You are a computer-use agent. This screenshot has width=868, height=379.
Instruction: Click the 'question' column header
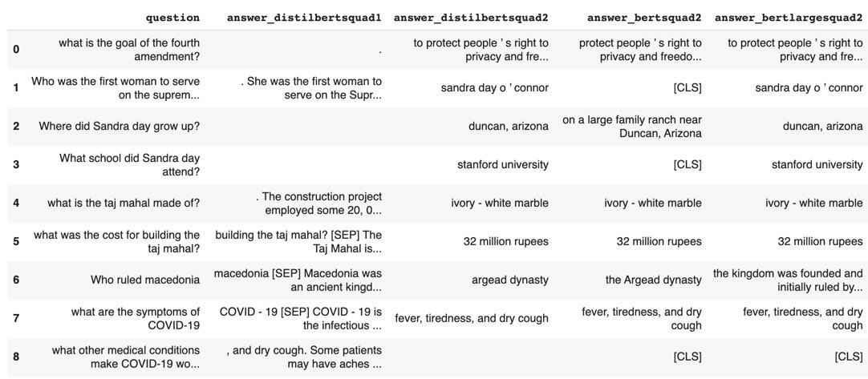[x=172, y=17]
